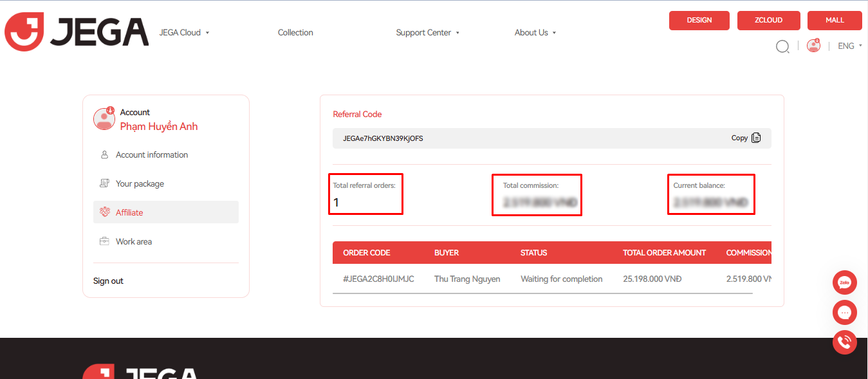
Task: Click the MALL button
Action: click(x=835, y=21)
